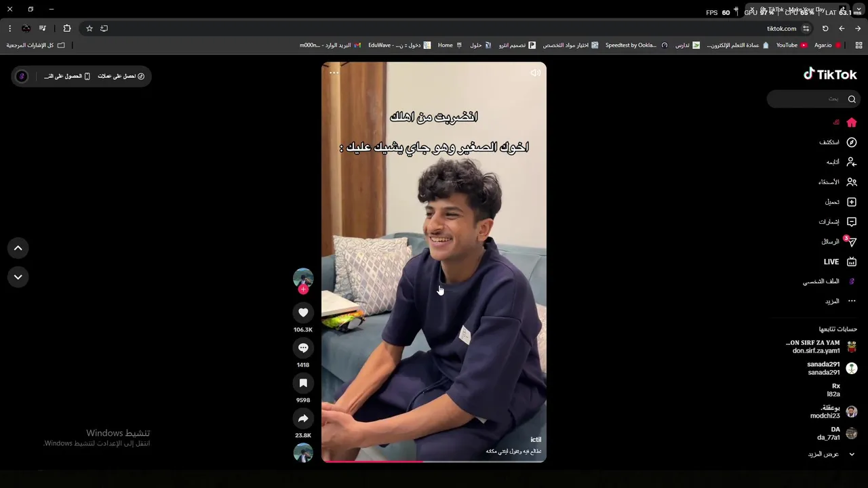Open the browser tab search dropdown arrow

859,9
